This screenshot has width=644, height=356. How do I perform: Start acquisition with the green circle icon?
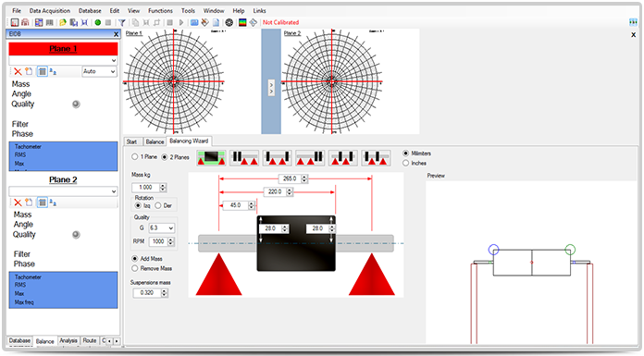(x=98, y=22)
